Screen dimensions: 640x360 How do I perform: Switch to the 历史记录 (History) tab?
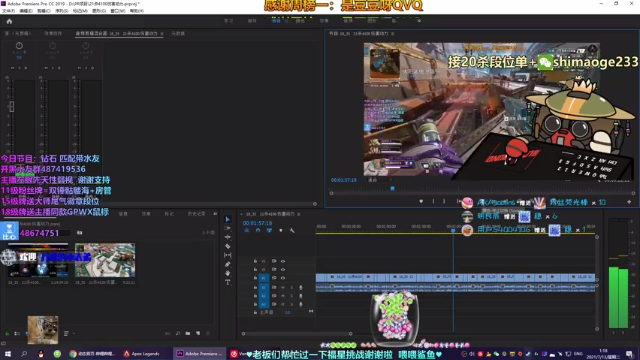[196, 214]
